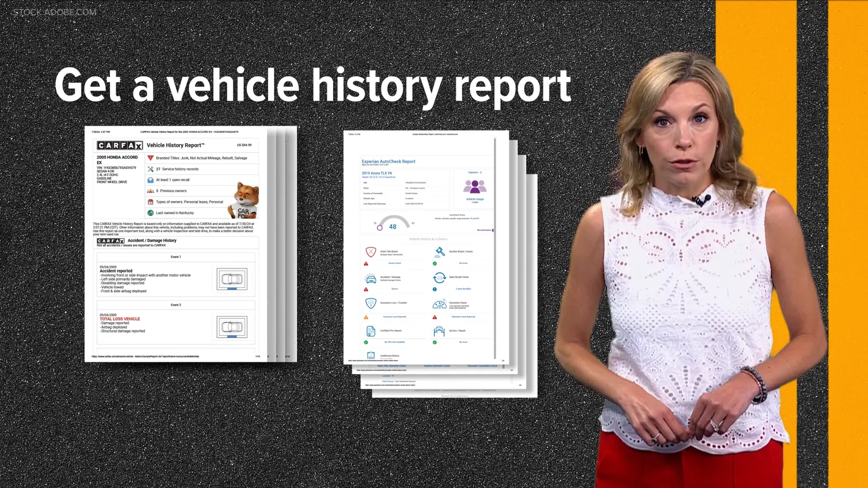
Task: Click the red alert icon under Odometer Check
Action: (x=435, y=317)
